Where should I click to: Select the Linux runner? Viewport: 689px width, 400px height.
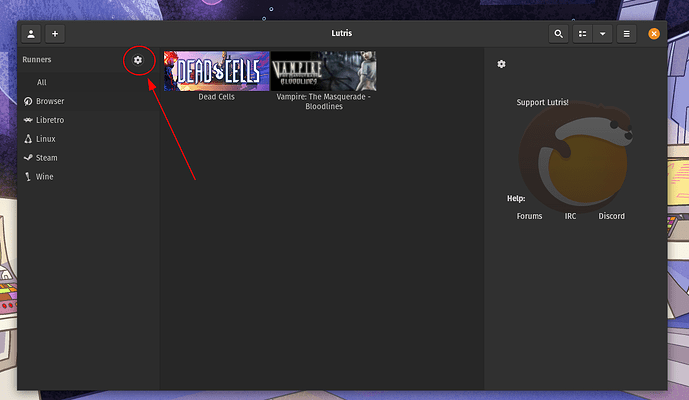[x=88, y=139]
